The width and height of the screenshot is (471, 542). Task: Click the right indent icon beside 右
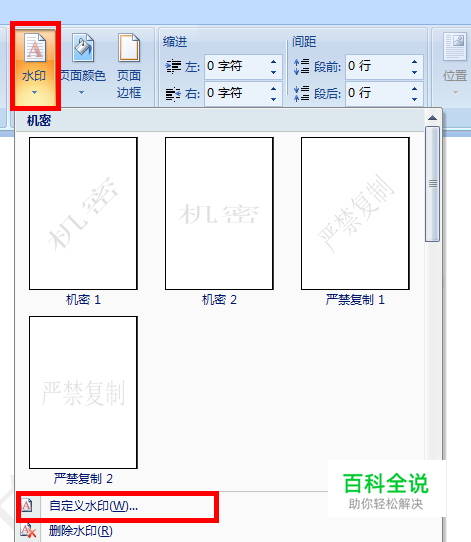click(x=173, y=93)
